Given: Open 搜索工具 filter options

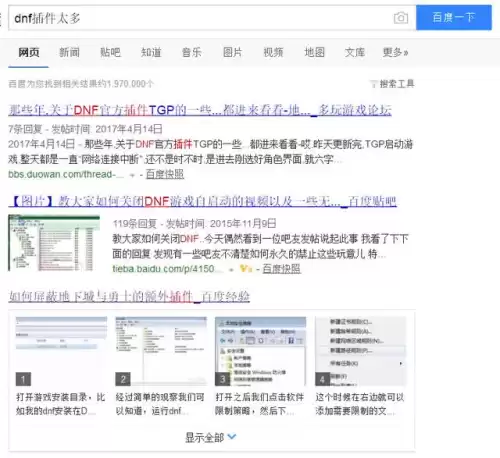Looking at the screenshot, I should tap(397, 84).
